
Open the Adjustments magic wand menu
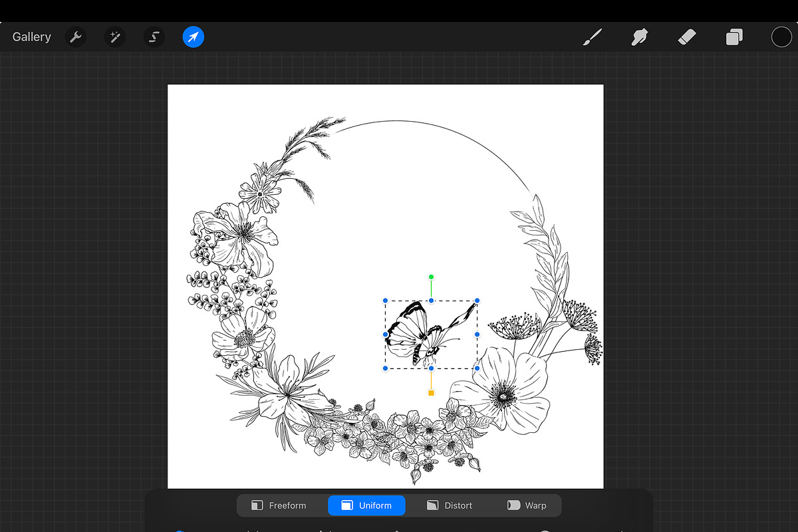115,37
